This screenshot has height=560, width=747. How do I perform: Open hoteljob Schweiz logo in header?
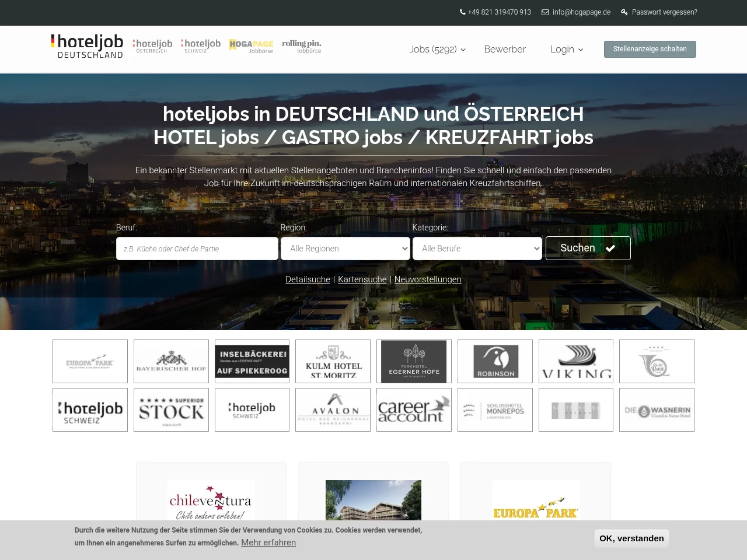(201, 46)
